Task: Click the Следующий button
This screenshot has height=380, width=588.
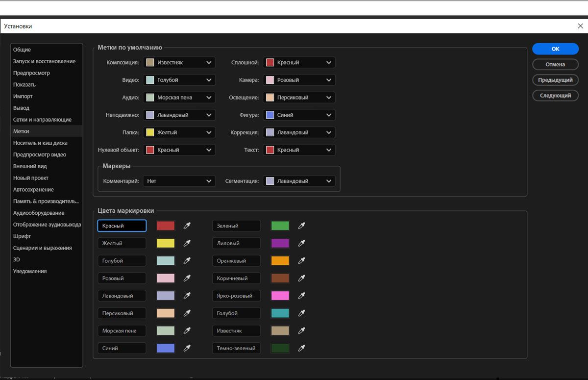Action: pos(555,96)
